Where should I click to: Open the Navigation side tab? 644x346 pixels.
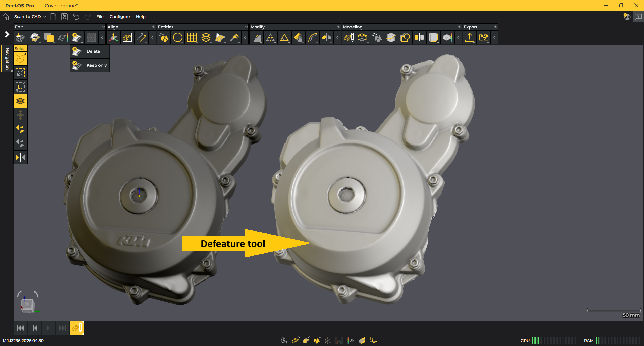click(7, 59)
